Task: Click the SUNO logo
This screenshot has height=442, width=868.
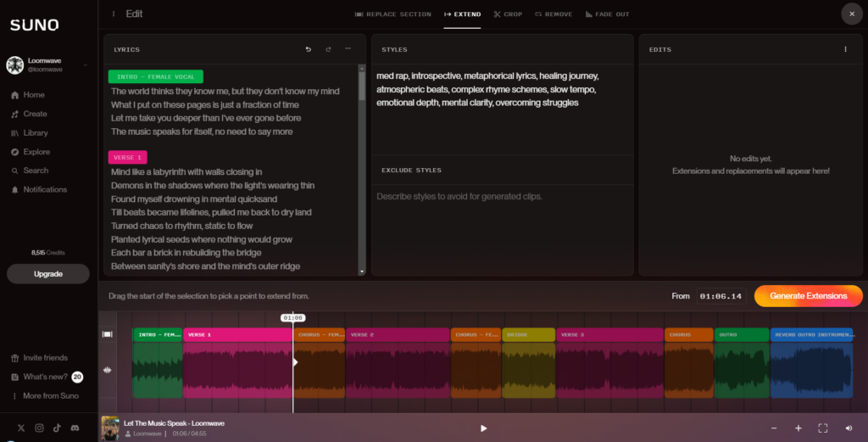Action: tap(34, 25)
